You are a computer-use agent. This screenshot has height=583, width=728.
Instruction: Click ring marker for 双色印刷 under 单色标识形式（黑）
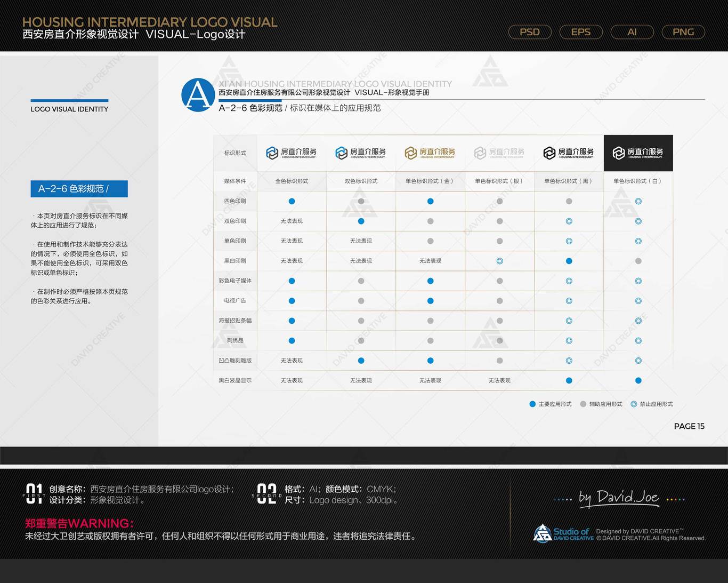pyautogui.click(x=569, y=221)
